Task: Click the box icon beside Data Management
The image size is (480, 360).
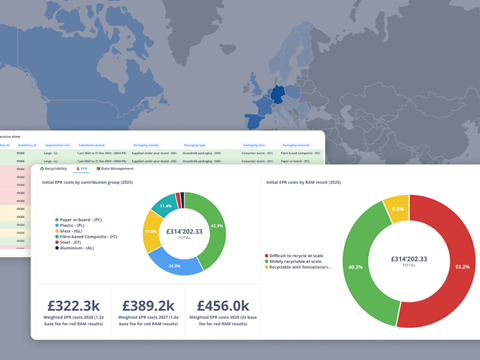Action: point(98,169)
